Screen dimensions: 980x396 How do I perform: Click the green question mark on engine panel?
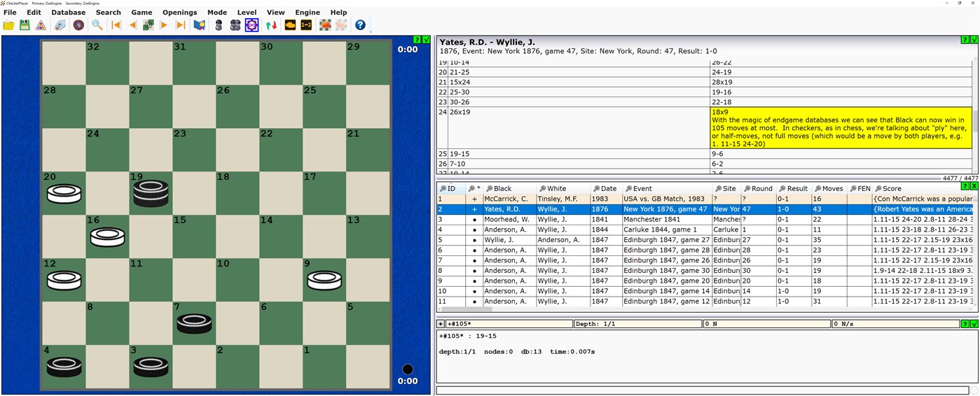(966, 324)
